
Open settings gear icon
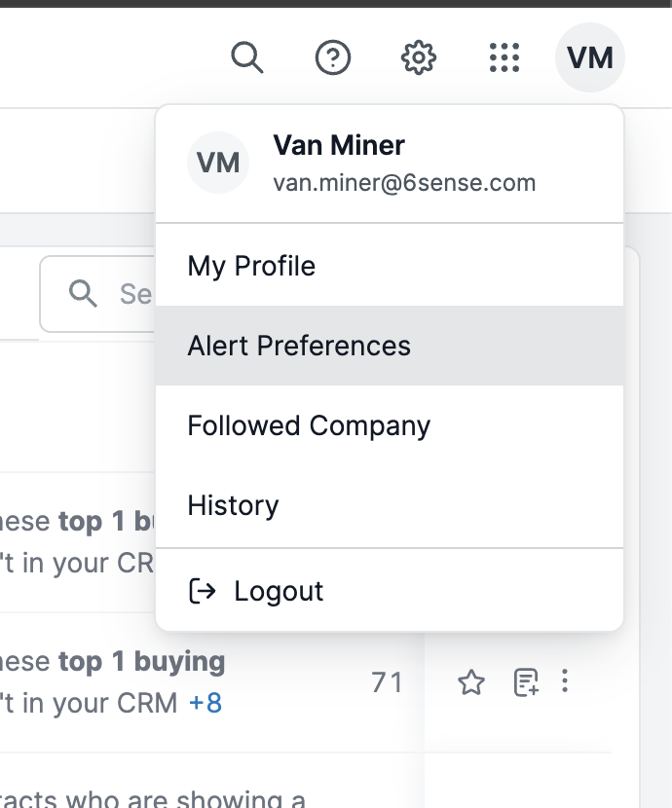click(419, 57)
